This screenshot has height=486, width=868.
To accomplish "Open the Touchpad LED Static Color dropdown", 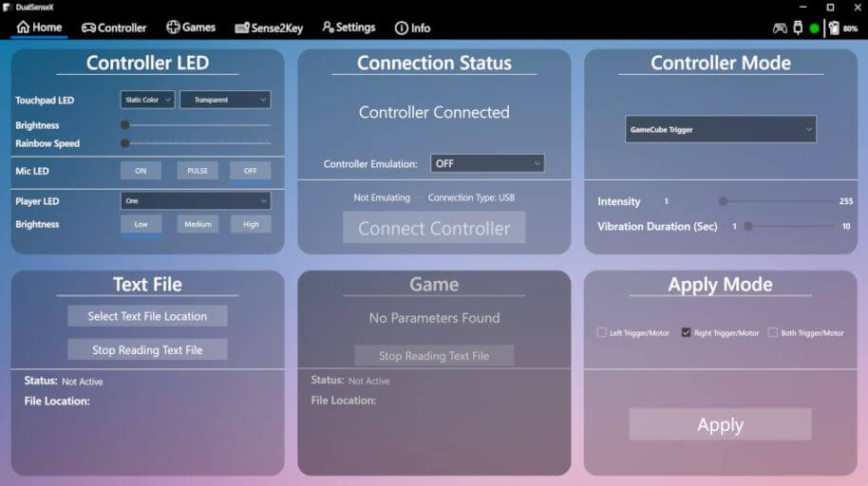I will 147,100.
